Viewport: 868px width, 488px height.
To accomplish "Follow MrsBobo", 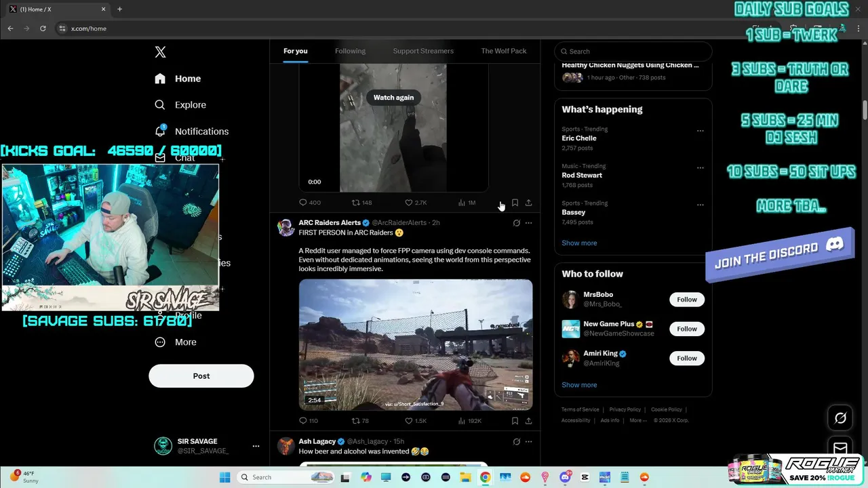I will pyautogui.click(x=687, y=300).
